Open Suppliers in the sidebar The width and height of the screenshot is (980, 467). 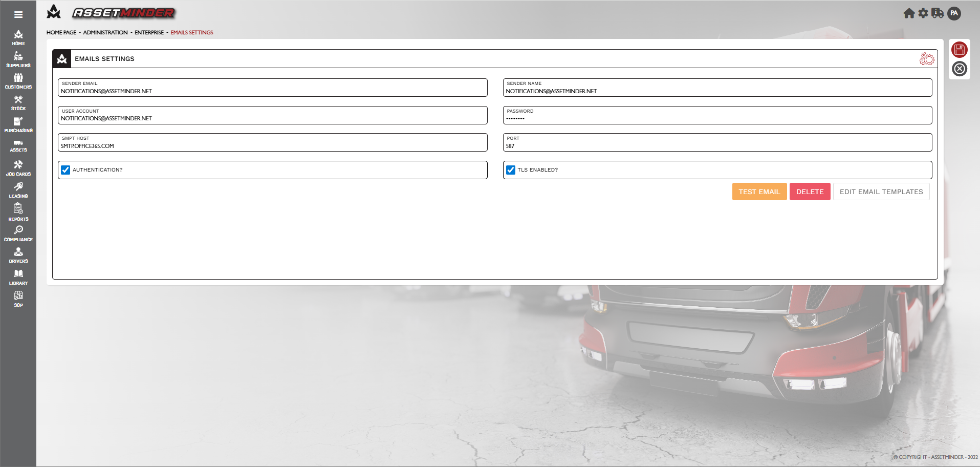tap(18, 59)
